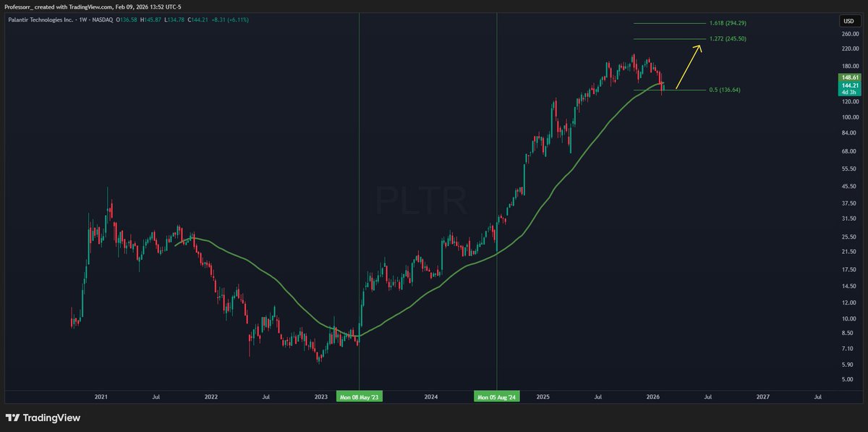Viewport: 868px width, 432px height.
Task: Click 17.50 on the price axis
Action: pos(850,269)
